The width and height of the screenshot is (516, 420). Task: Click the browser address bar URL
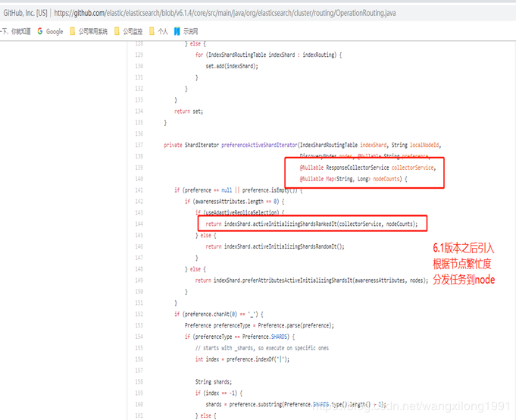coord(225,13)
